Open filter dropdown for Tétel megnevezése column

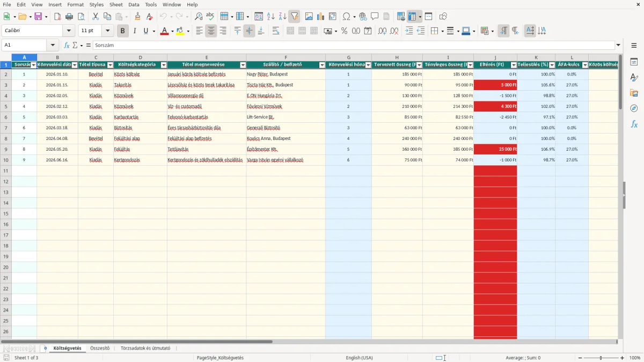243,65
